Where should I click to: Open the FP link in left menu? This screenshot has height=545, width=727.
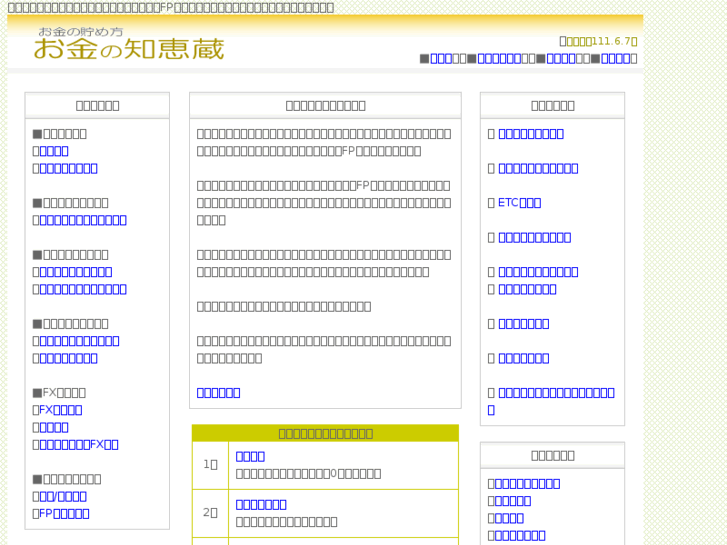click(64, 513)
